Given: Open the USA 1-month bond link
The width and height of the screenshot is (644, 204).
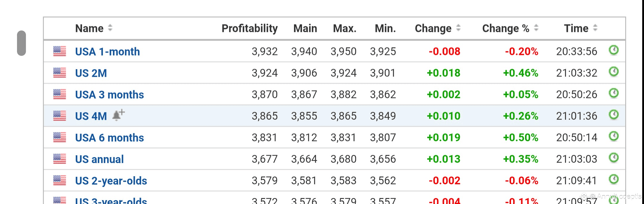Looking at the screenshot, I should (107, 52).
